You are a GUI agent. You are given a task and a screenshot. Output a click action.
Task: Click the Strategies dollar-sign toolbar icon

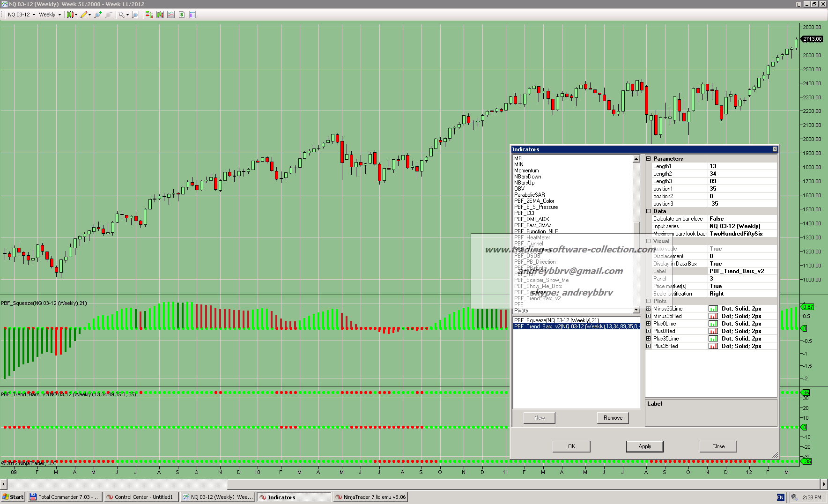coord(182,15)
